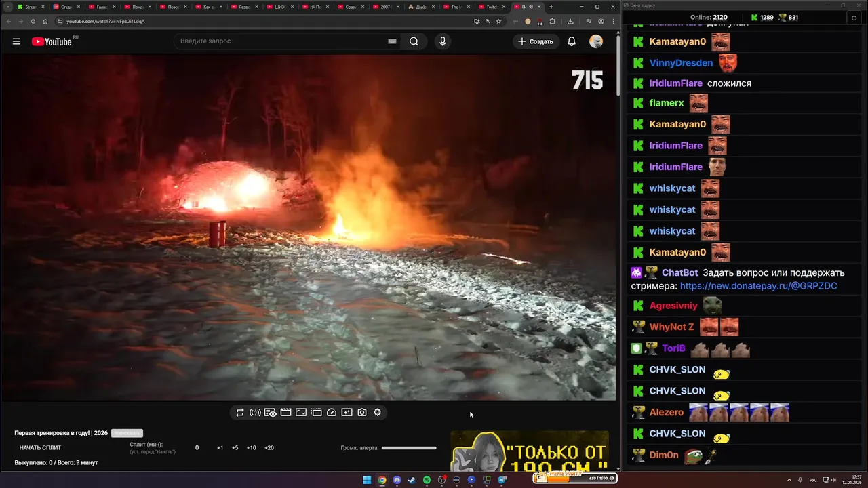Take a video screenshot with camera icon
868x488 pixels.
click(362, 412)
